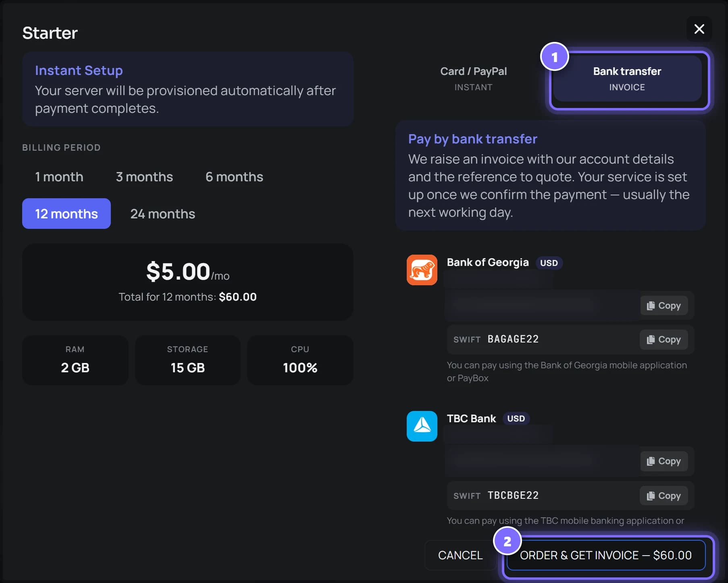This screenshot has width=728, height=583.
Task: Select the 1 month billing period
Action: pyautogui.click(x=59, y=177)
